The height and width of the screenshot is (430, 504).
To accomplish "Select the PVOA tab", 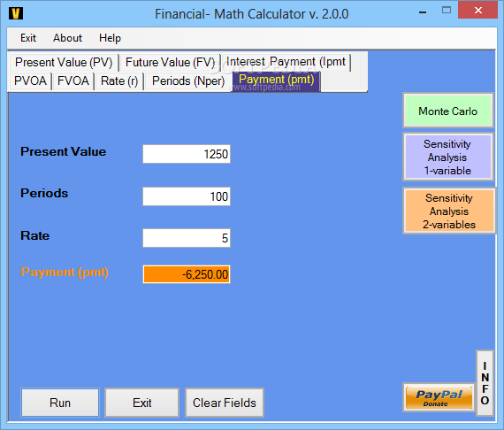I will pos(30,81).
